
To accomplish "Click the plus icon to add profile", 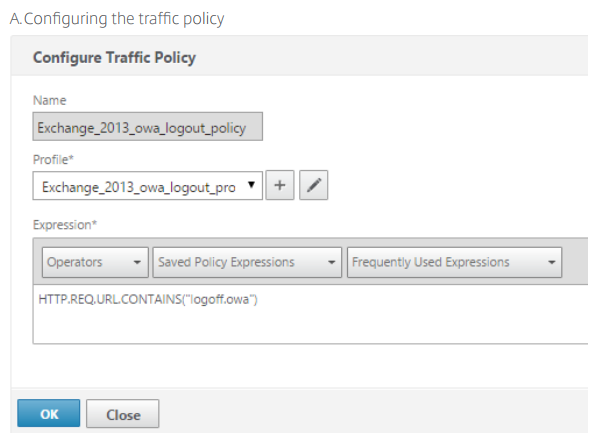I will click(281, 186).
